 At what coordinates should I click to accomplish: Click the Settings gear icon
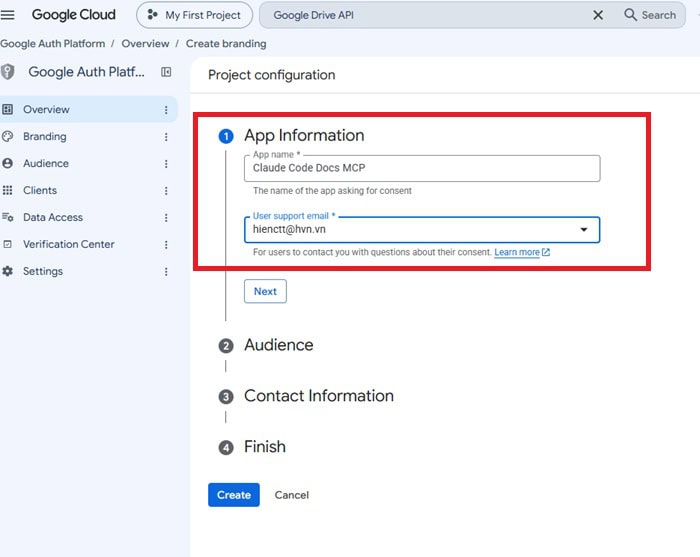[8, 271]
